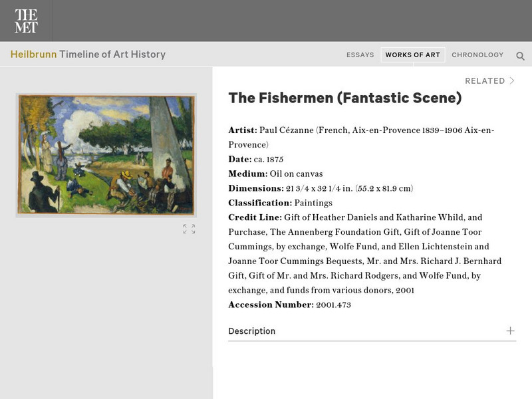Click the plus icon beside Description

point(510,331)
